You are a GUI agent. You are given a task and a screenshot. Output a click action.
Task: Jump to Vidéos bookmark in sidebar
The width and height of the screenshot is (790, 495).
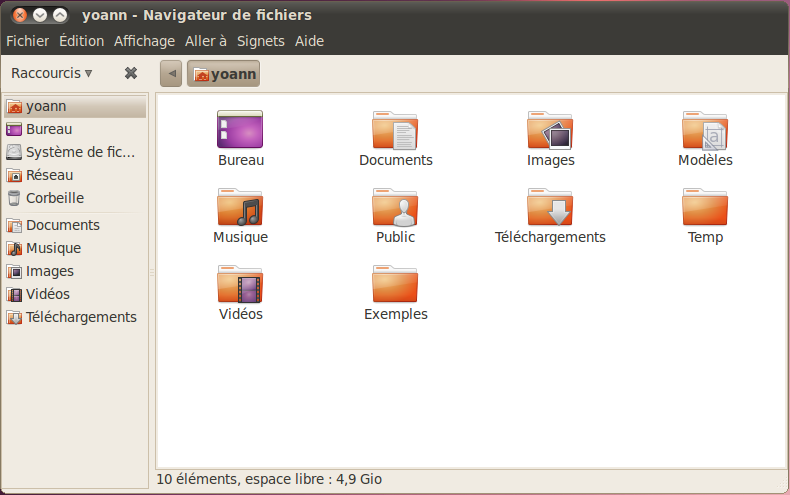coord(75,294)
